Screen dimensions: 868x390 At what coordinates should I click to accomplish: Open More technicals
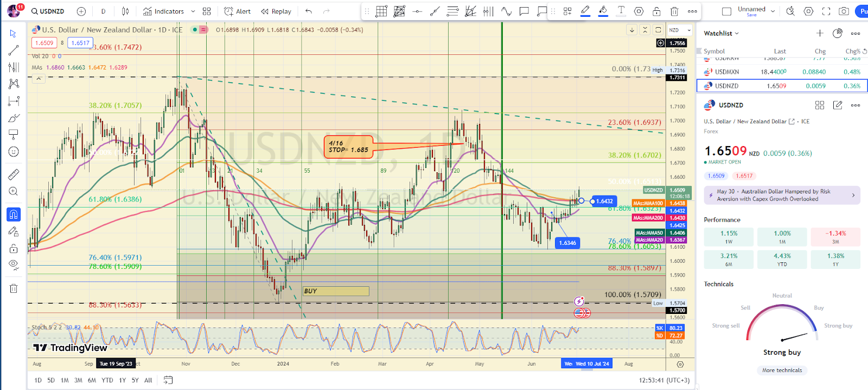(x=782, y=370)
